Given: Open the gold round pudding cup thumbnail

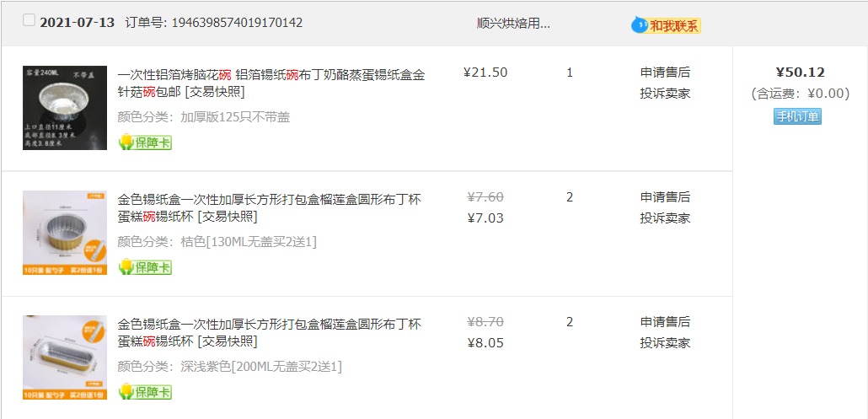Looking at the screenshot, I should [x=65, y=233].
